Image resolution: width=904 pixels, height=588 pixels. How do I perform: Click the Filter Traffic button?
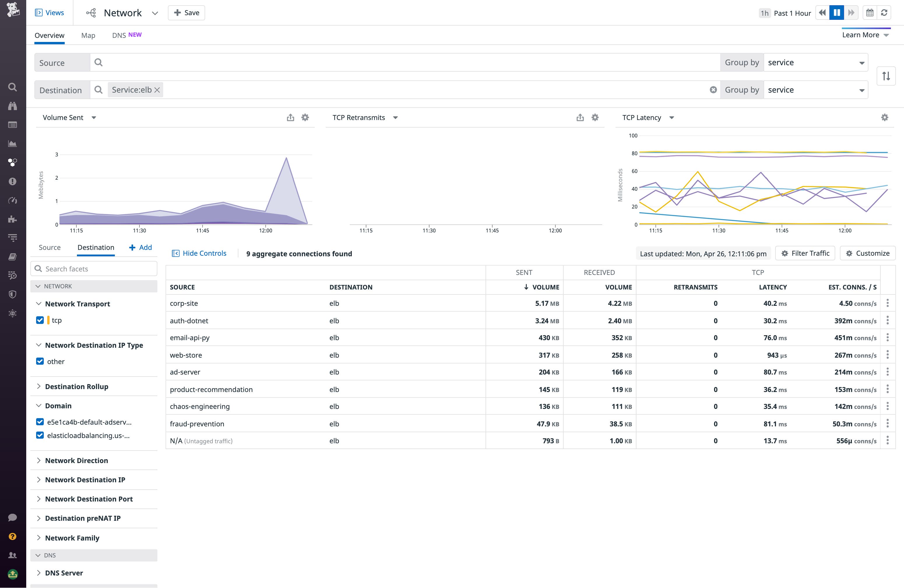click(805, 253)
